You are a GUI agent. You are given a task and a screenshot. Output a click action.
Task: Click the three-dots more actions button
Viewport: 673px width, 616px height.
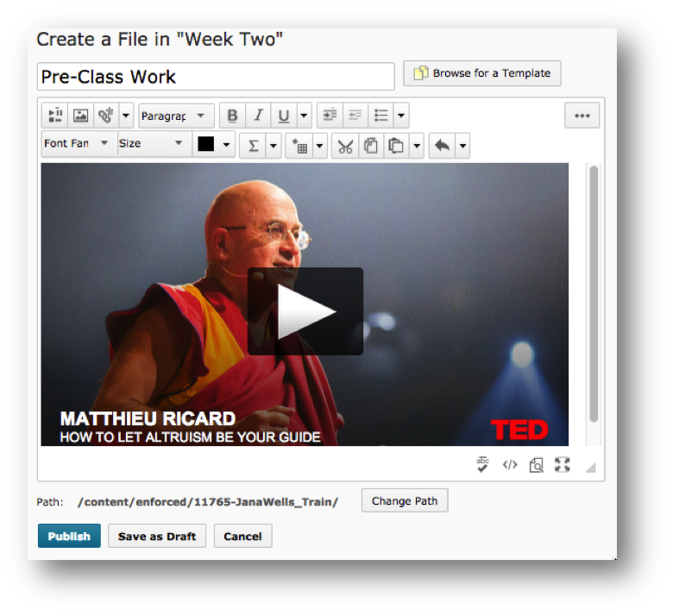click(x=582, y=116)
